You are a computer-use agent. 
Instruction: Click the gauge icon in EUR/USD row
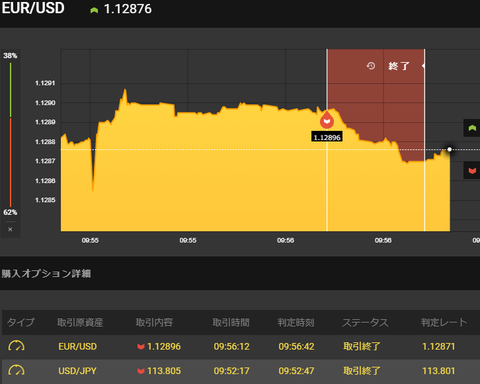coord(16,346)
